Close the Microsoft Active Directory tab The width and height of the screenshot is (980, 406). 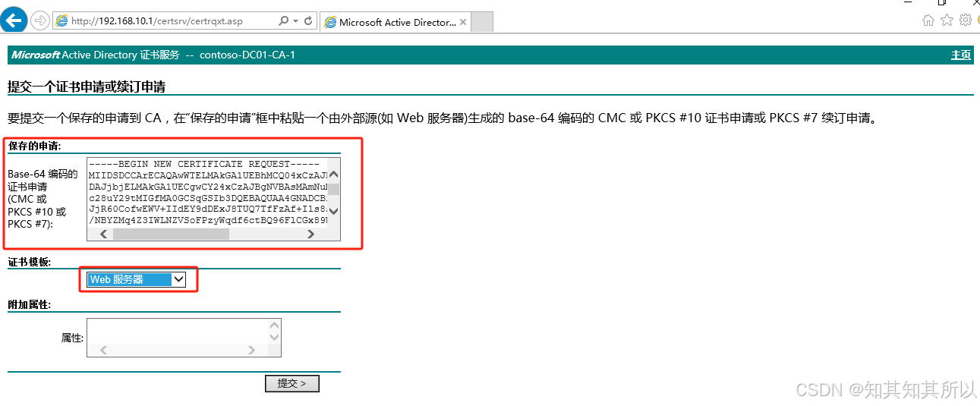tap(463, 22)
